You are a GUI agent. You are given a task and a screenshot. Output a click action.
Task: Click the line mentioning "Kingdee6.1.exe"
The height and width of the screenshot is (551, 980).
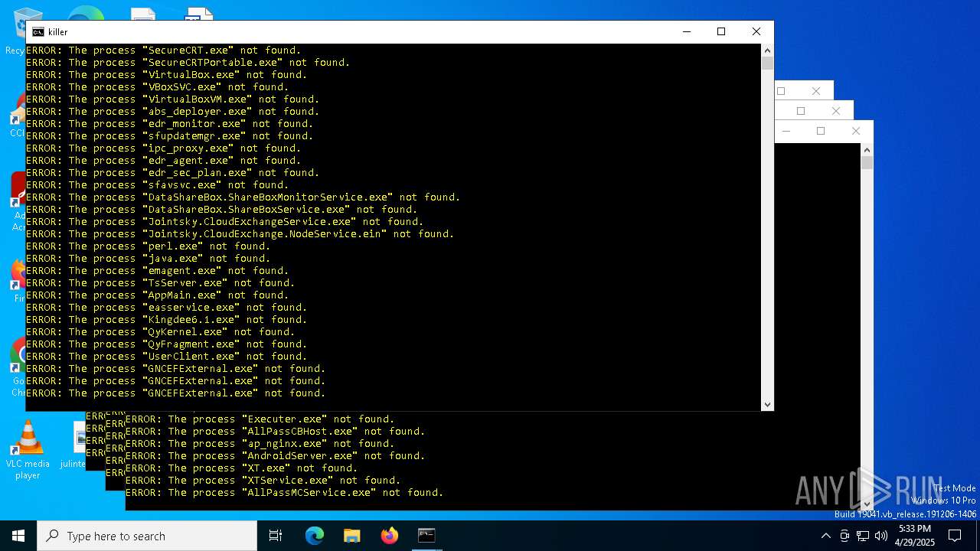click(167, 320)
